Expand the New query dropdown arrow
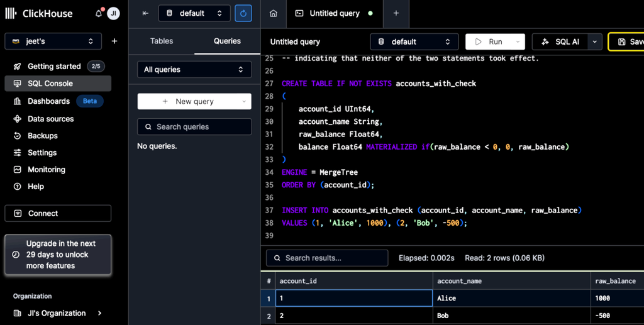The width and height of the screenshot is (644, 325). click(244, 101)
